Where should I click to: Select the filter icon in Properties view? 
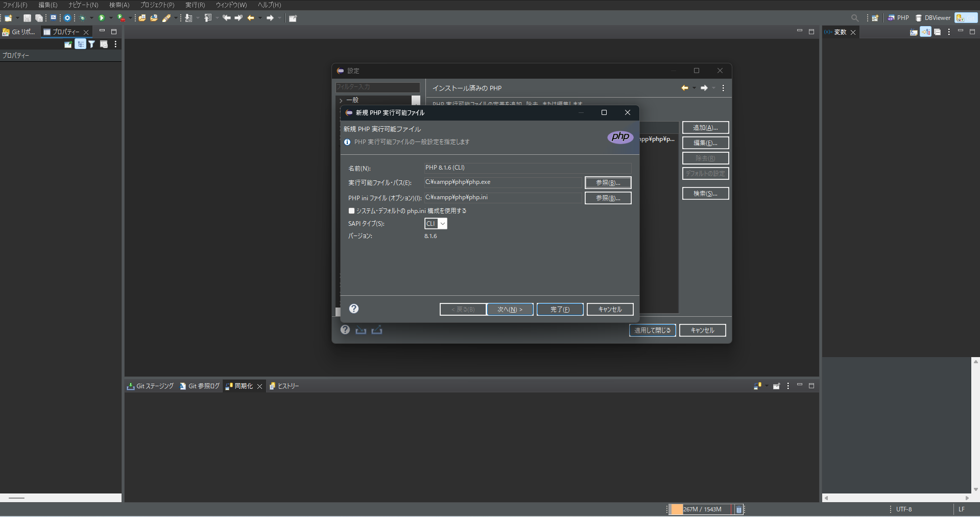(91, 44)
